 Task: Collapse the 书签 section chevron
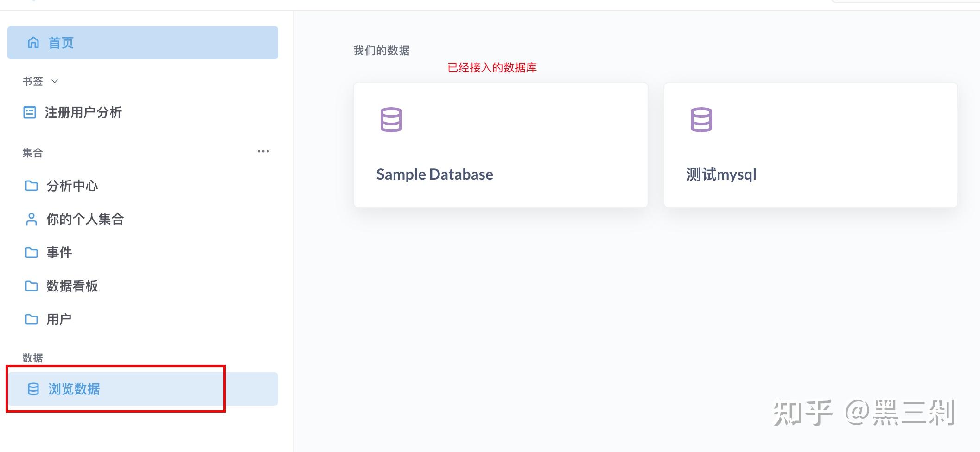point(55,81)
